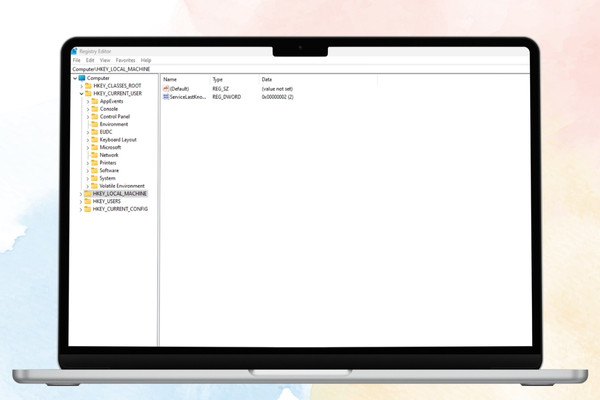Expand the Volatile Environment key chevron
The height and width of the screenshot is (400, 600).
(x=88, y=186)
